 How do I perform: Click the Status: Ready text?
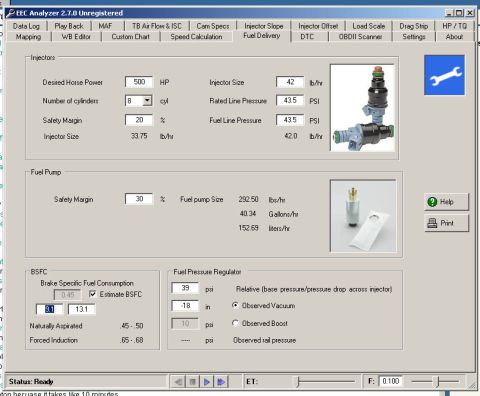pos(31,382)
